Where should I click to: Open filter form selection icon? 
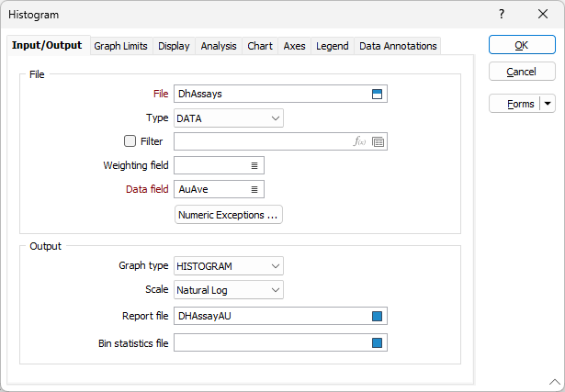click(x=379, y=141)
